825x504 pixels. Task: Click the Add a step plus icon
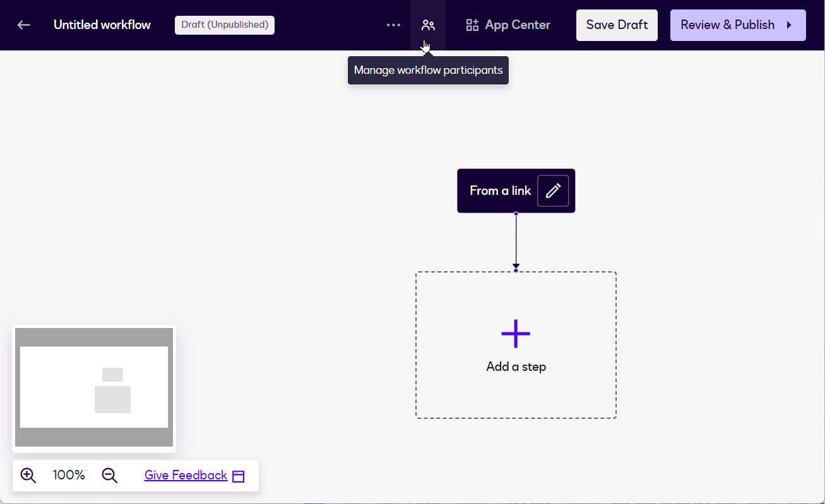tap(516, 333)
